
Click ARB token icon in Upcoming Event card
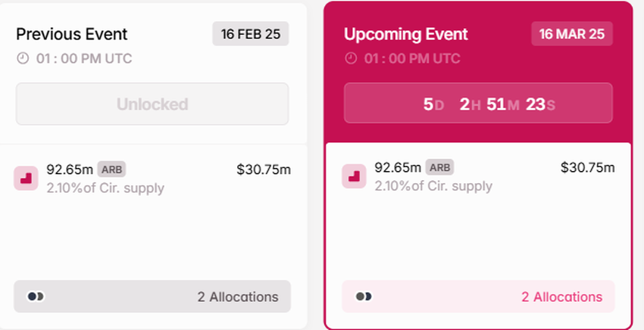point(354,176)
